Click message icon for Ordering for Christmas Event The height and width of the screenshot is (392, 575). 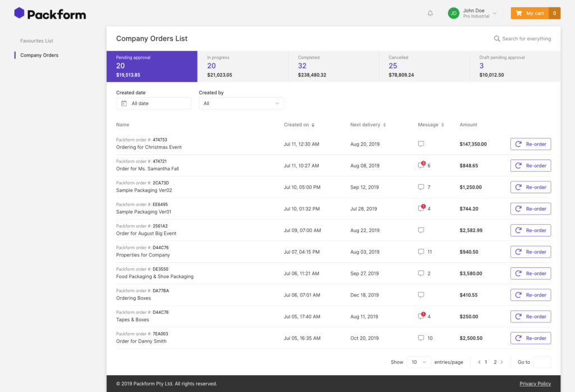point(421,144)
